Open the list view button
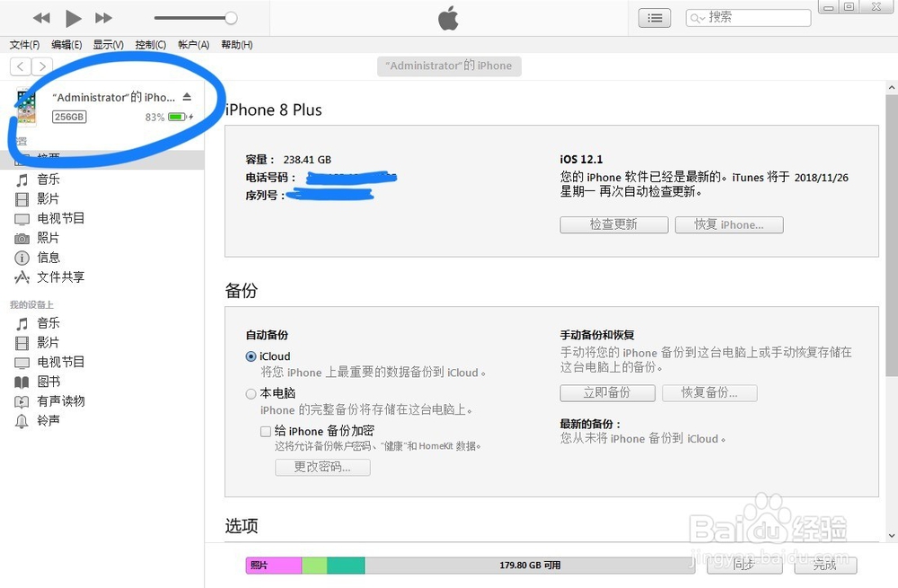898x588 pixels. [x=655, y=18]
